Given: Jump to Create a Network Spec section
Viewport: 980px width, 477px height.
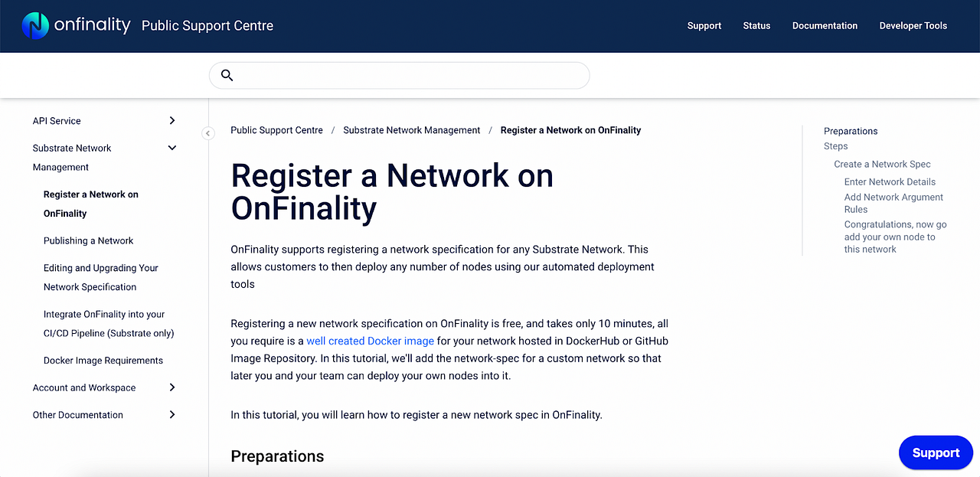Looking at the screenshot, I should pos(882,164).
